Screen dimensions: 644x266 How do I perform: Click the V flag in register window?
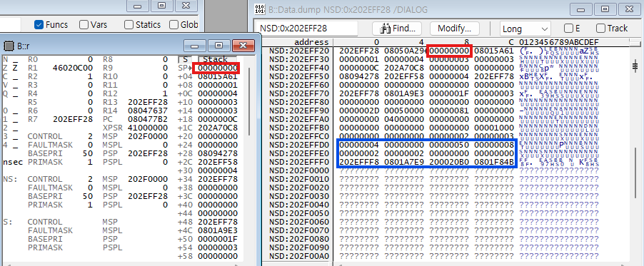5,85
